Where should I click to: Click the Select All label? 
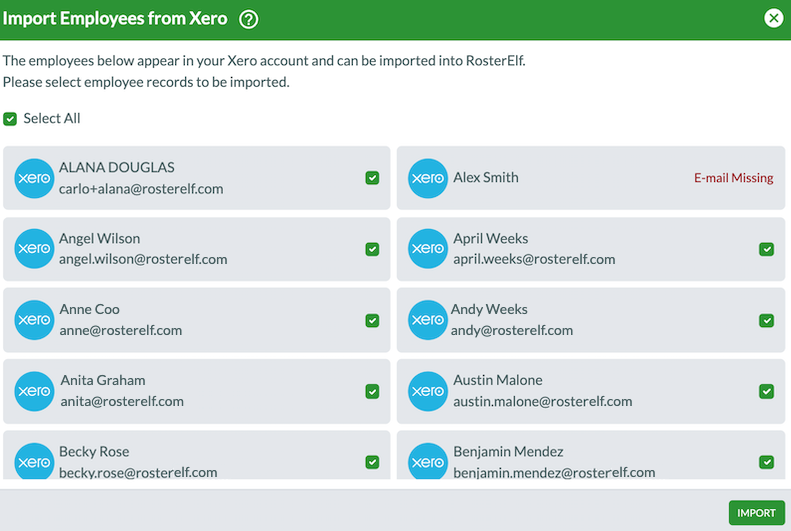click(52, 119)
